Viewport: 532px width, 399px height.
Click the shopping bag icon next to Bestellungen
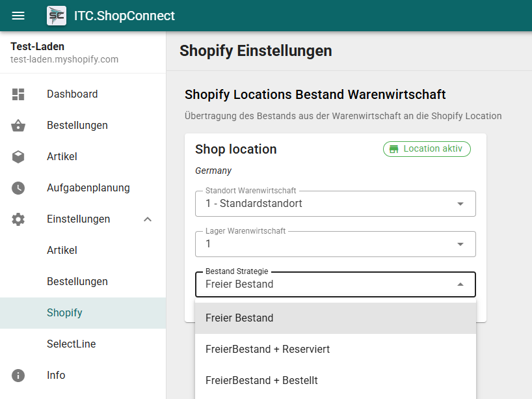(x=18, y=125)
